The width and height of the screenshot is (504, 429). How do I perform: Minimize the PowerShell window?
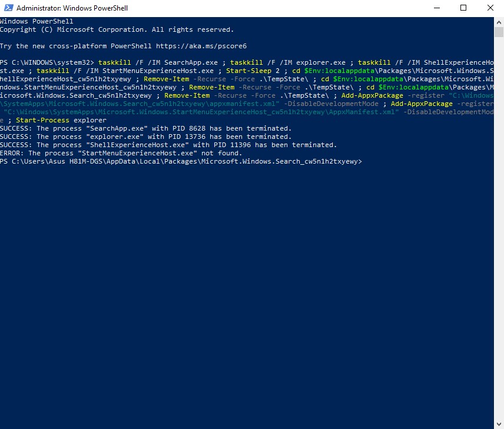tap(436, 8)
